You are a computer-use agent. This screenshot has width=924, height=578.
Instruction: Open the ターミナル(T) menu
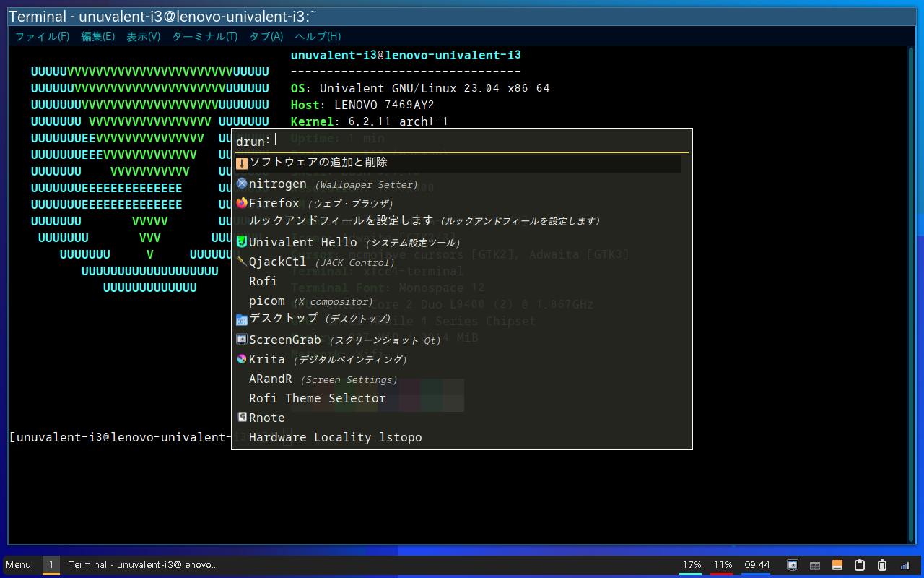tap(205, 36)
